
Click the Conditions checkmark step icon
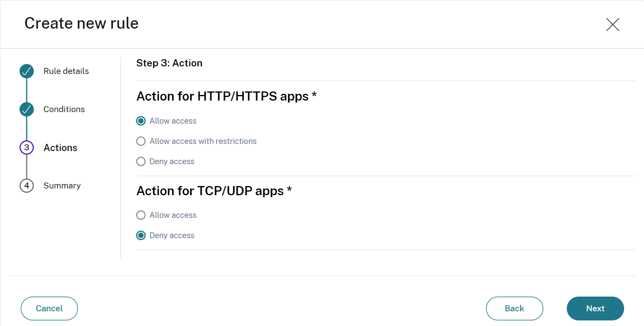click(27, 109)
